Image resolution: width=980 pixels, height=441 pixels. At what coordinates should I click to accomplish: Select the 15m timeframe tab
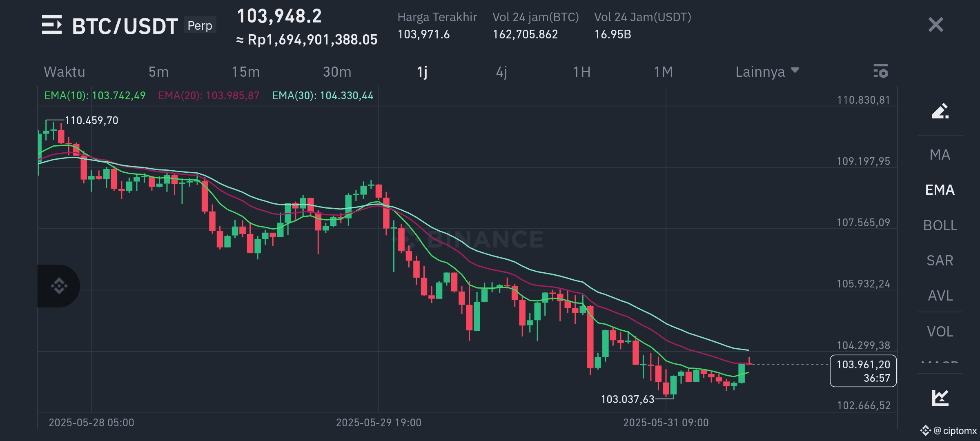pyautogui.click(x=245, y=72)
